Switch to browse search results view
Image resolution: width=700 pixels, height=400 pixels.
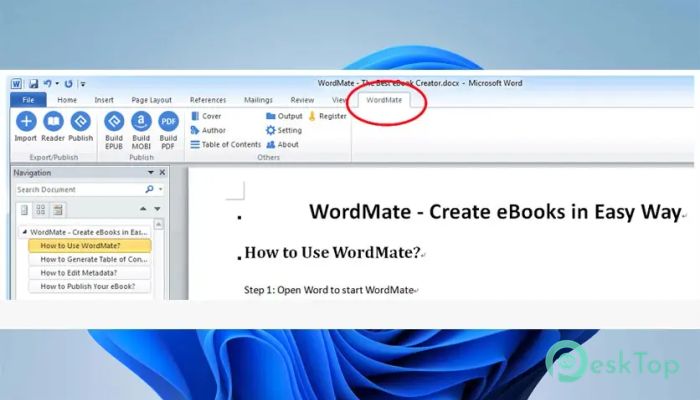(58, 210)
